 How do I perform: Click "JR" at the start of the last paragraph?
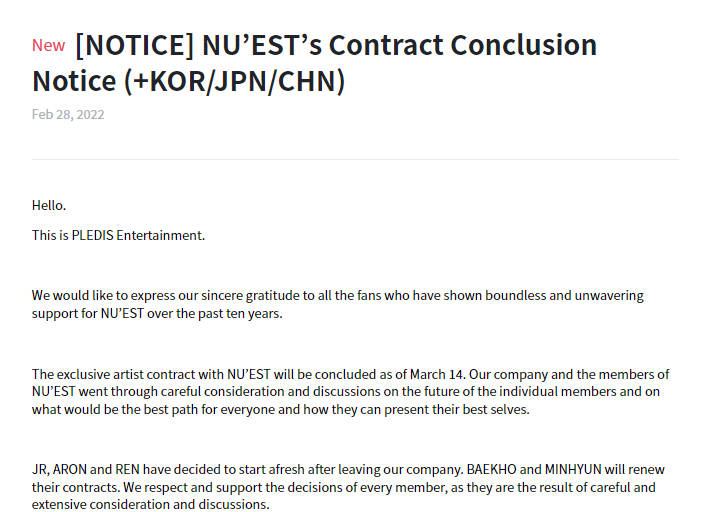(40, 469)
